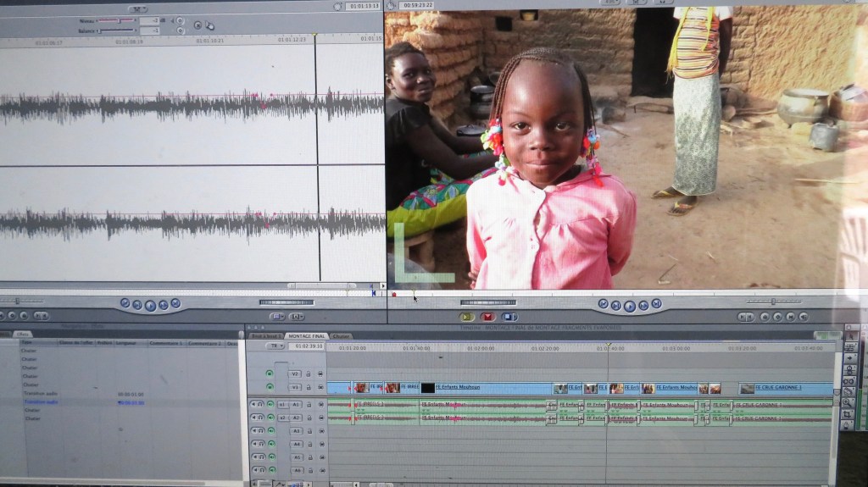868x487 pixels.
Task: Click the yellow insert edit button
Action: tap(466, 317)
